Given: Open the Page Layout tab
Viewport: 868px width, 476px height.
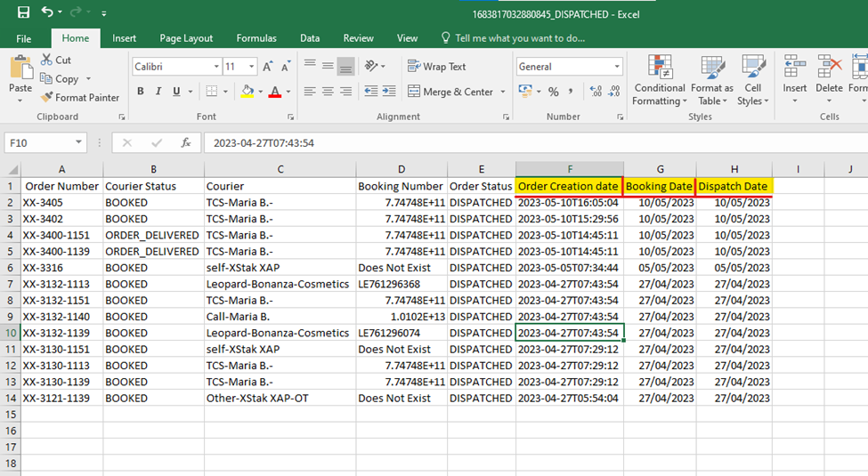Looking at the screenshot, I should point(186,38).
